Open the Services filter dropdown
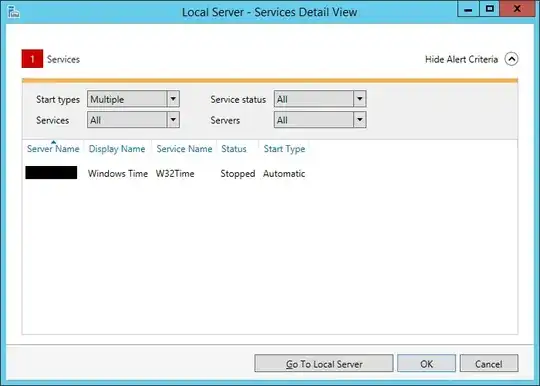Viewport: 540px width, 386px height. click(133, 120)
